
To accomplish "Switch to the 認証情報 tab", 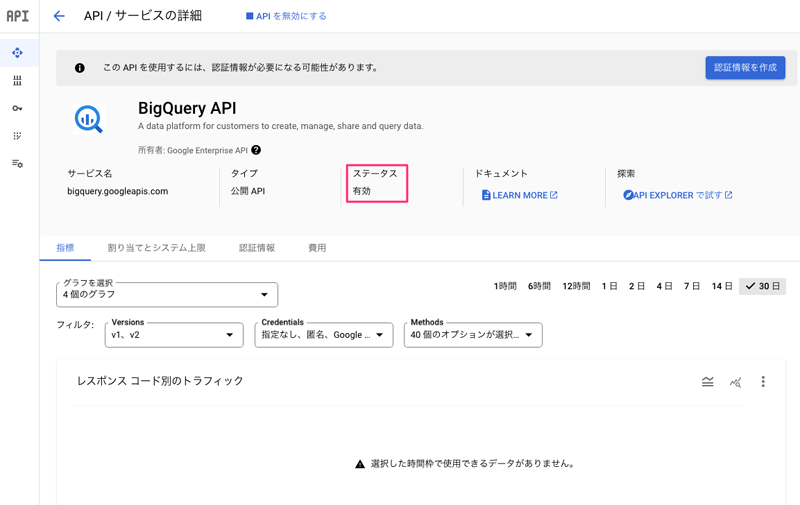I will (x=257, y=248).
